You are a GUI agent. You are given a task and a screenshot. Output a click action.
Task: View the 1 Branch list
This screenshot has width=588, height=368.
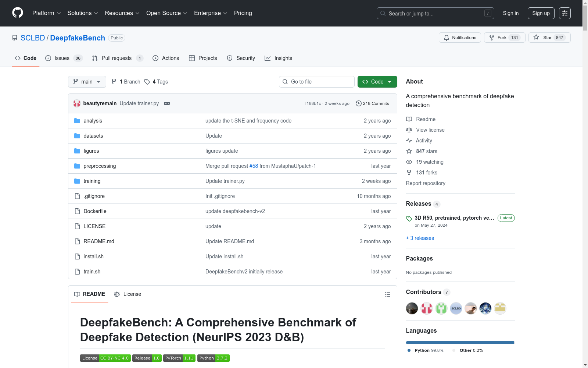126,82
